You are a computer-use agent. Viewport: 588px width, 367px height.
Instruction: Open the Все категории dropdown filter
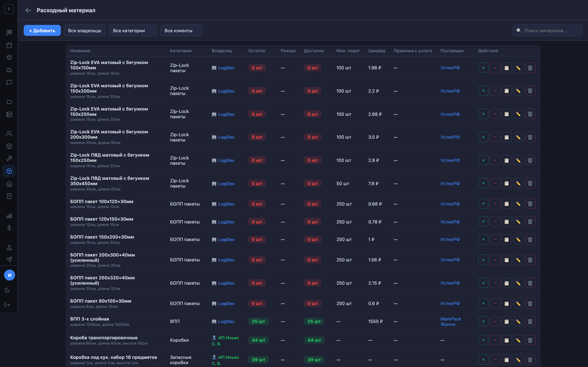point(133,31)
